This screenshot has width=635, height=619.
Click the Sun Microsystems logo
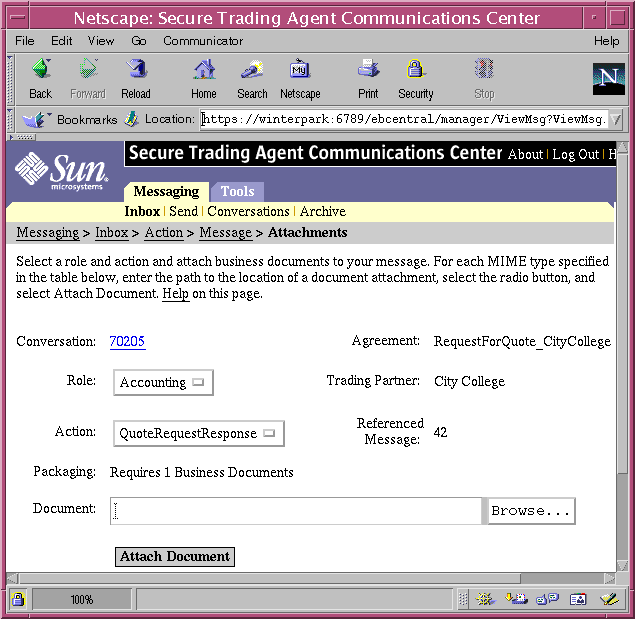pos(62,171)
